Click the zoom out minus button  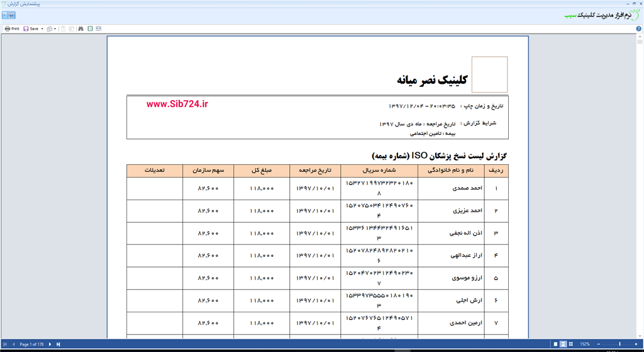[x=599, y=344]
